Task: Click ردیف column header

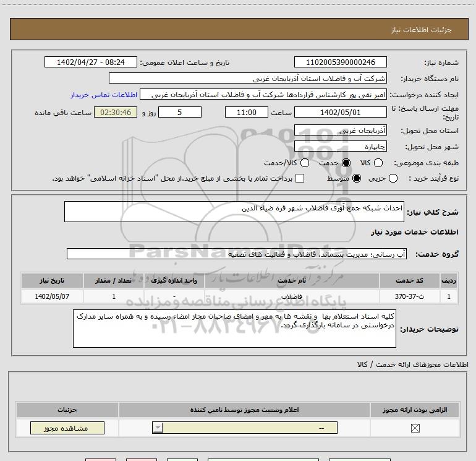Action: point(449,280)
